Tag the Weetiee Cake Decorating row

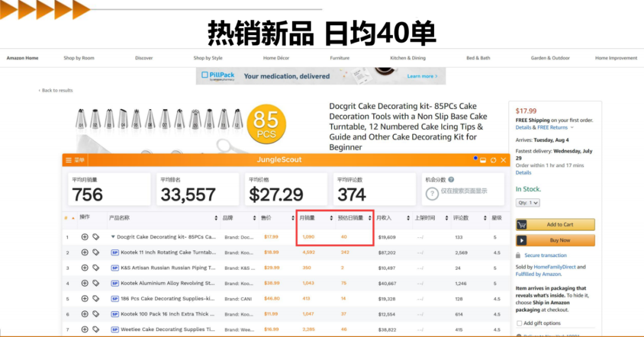(x=95, y=329)
